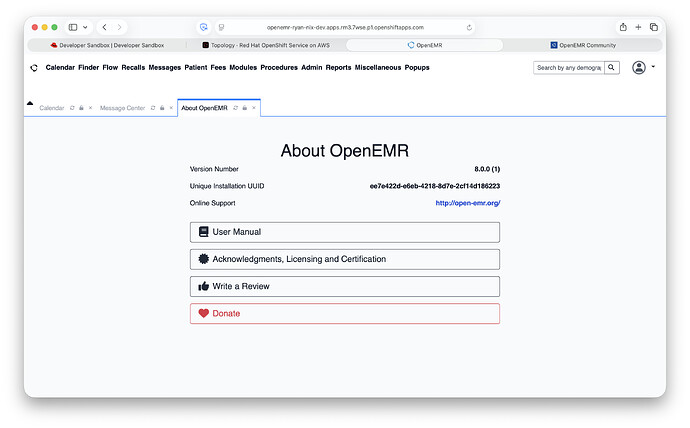Refresh the About OpenEMR tab
This screenshot has width=690, height=428.
(235, 108)
